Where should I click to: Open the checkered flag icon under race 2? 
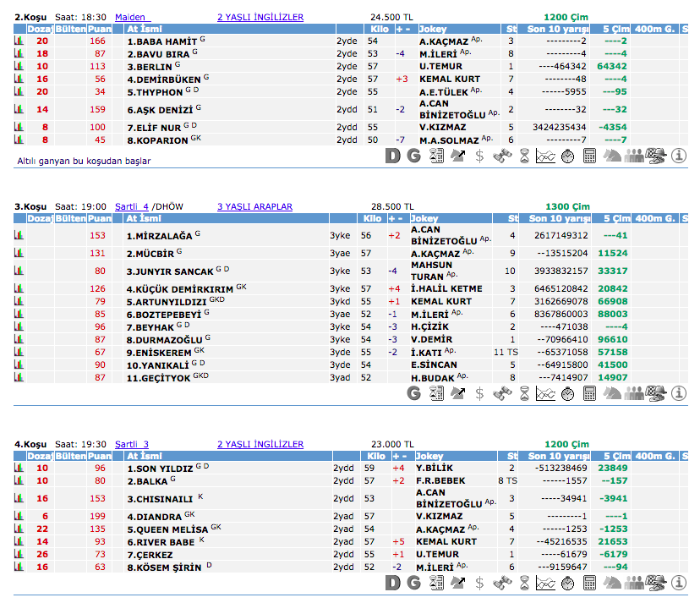656,156
